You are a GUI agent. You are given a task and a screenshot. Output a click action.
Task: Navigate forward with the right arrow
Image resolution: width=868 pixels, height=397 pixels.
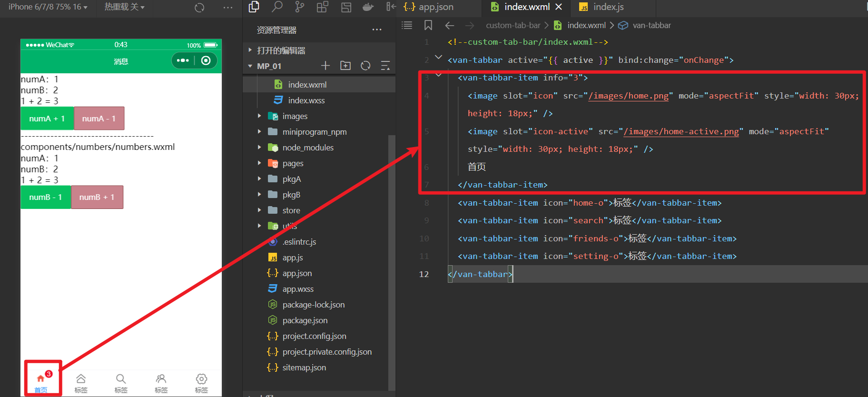click(x=470, y=25)
